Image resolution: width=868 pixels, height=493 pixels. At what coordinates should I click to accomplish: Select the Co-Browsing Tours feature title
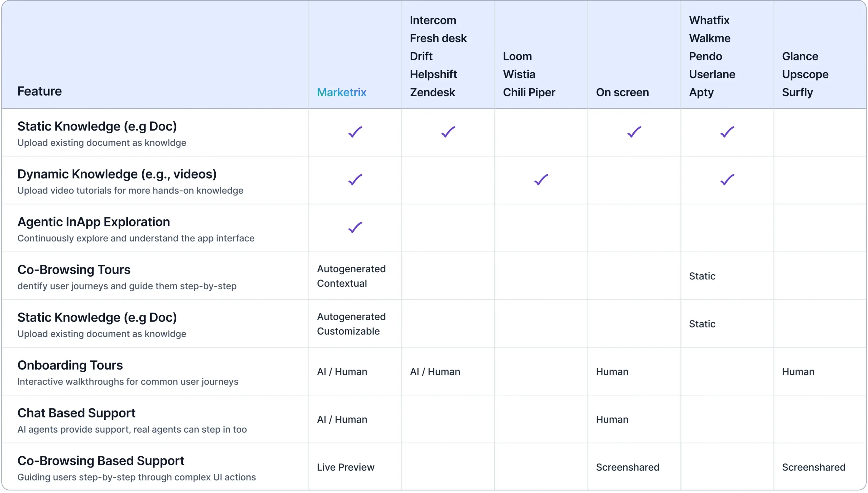[x=74, y=270]
